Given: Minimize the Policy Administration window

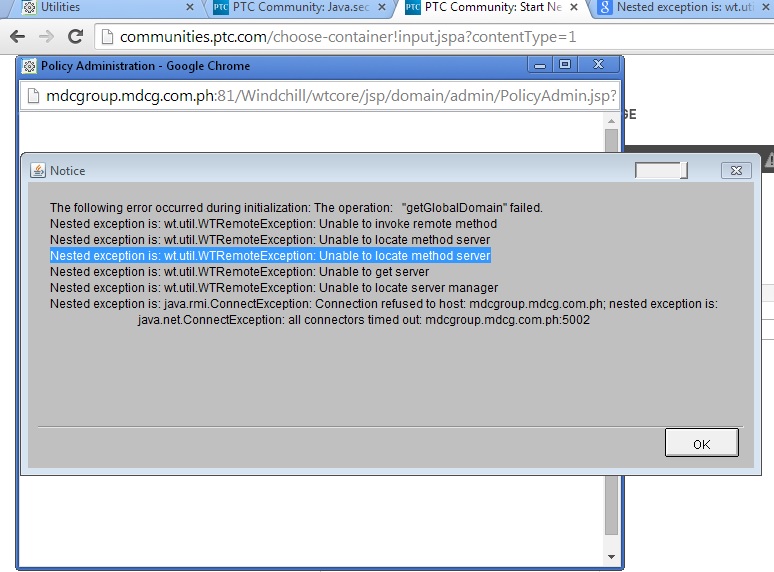Looking at the screenshot, I should click(540, 65).
